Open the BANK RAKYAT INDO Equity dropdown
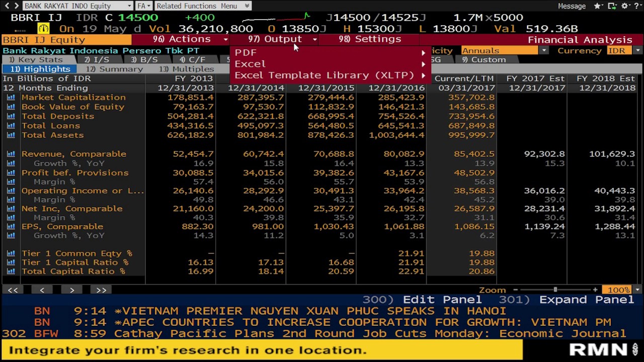The height and width of the screenshot is (362, 644). point(77,6)
